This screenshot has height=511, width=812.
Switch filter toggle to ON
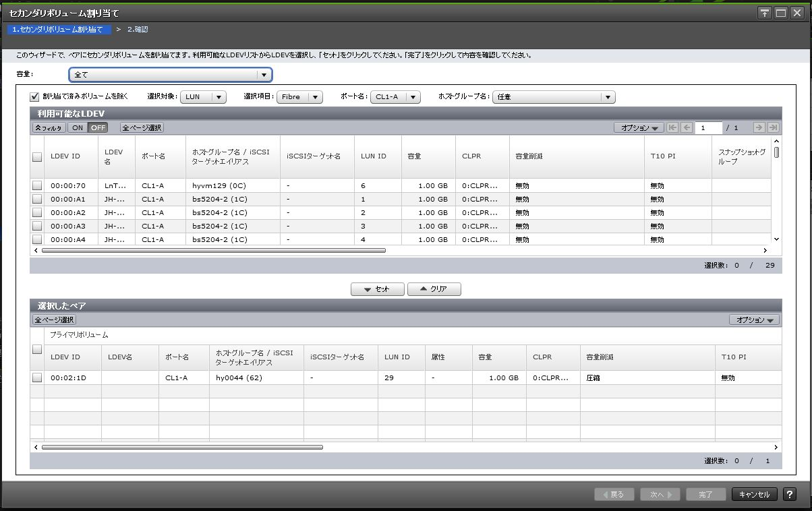click(x=78, y=127)
